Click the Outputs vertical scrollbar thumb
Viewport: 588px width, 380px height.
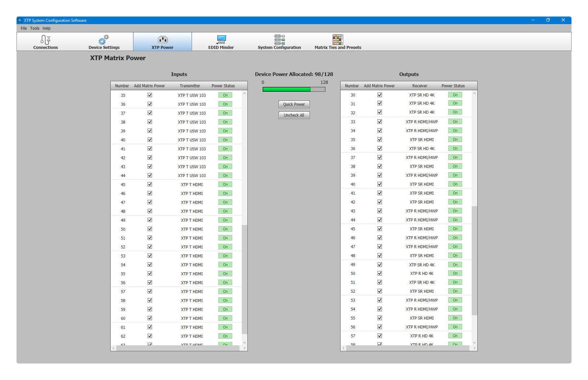click(474, 260)
